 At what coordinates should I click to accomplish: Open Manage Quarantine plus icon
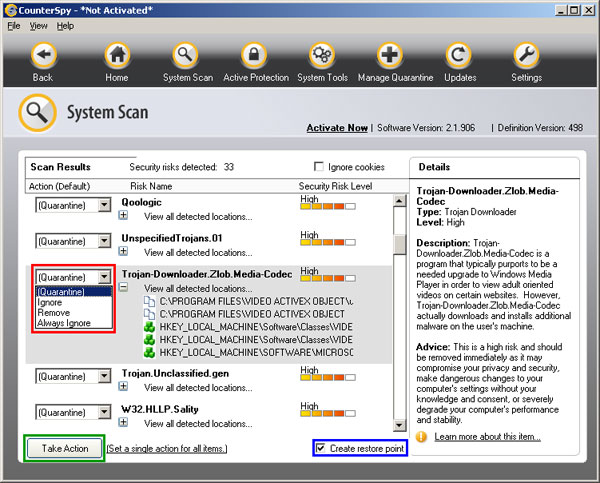pyautogui.click(x=390, y=55)
